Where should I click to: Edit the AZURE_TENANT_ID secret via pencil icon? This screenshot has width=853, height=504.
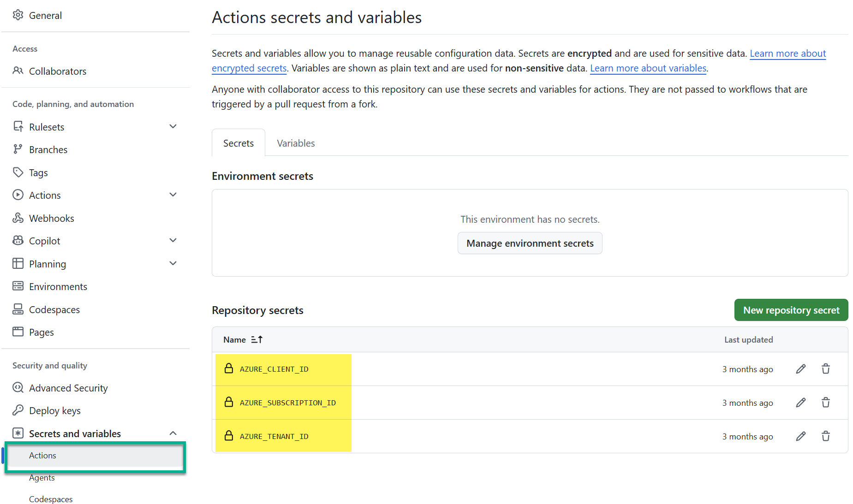[x=801, y=436]
